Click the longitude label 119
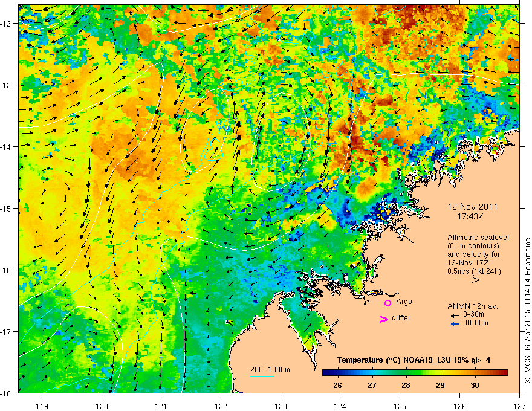This screenshot has height=411, width=532. (x=42, y=406)
